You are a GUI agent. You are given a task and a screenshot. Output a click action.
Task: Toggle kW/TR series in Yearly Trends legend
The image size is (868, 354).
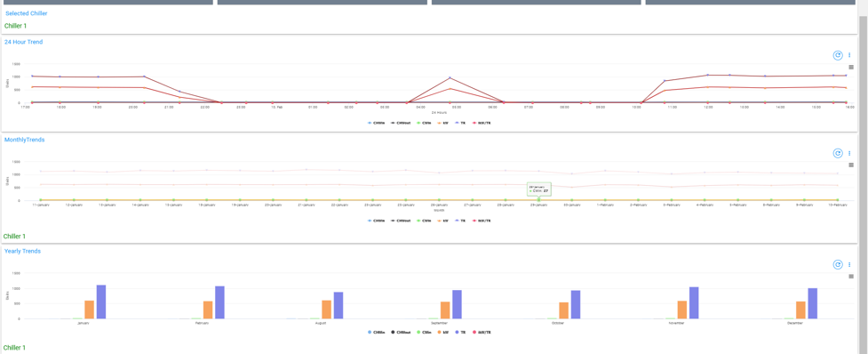click(x=481, y=333)
